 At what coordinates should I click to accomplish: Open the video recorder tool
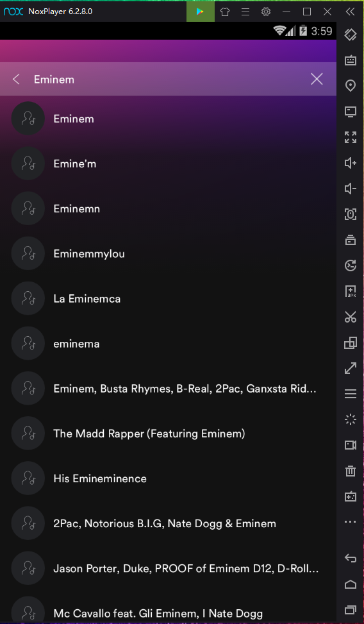350,445
